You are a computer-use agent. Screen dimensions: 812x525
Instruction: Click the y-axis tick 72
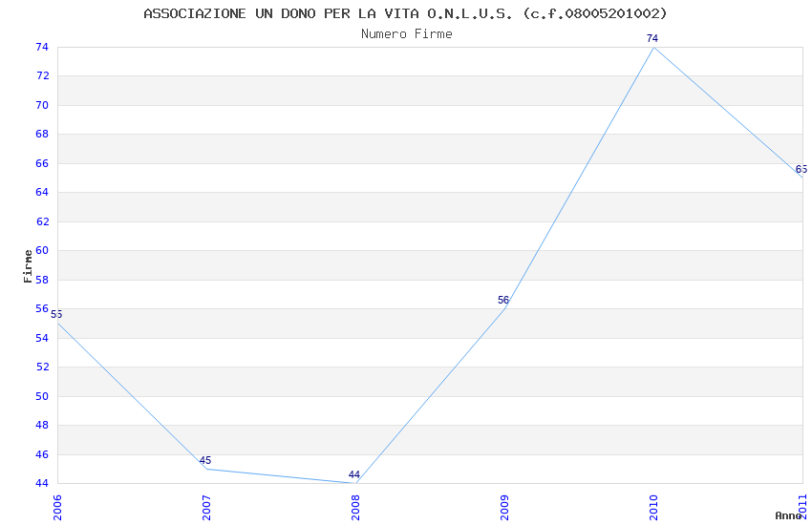[x=42, y=76]
